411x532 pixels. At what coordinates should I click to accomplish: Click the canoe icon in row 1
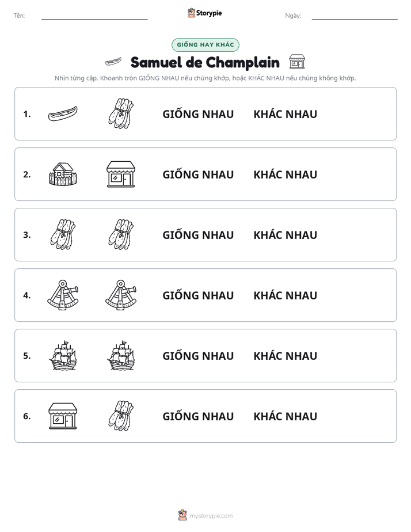pyautogui.click(x=63, y=113)
